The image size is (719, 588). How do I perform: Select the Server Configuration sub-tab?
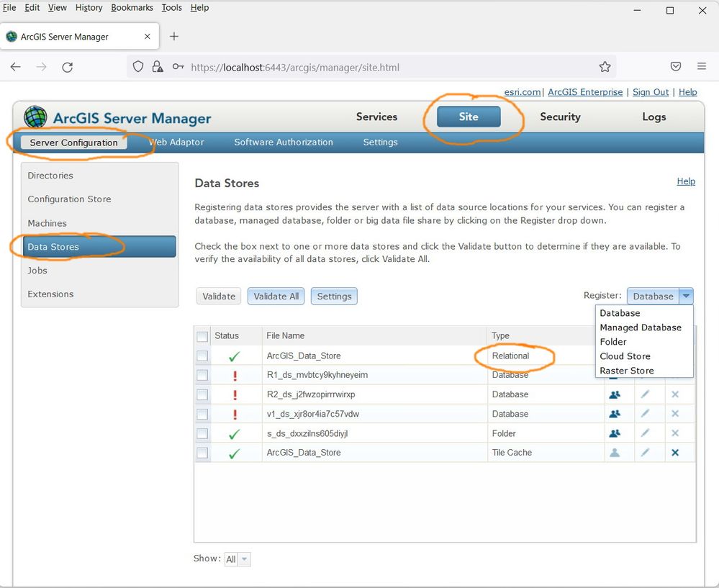tap(74, 143)
